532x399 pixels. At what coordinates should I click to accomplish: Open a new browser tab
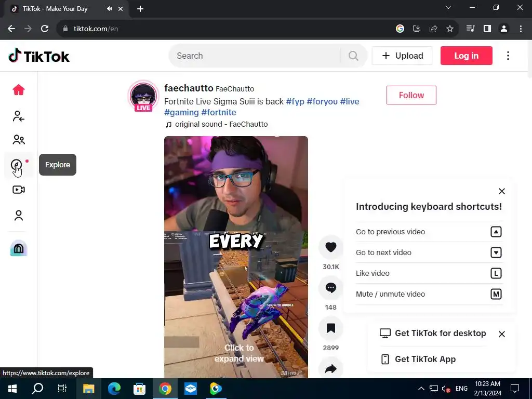(140, 9)
